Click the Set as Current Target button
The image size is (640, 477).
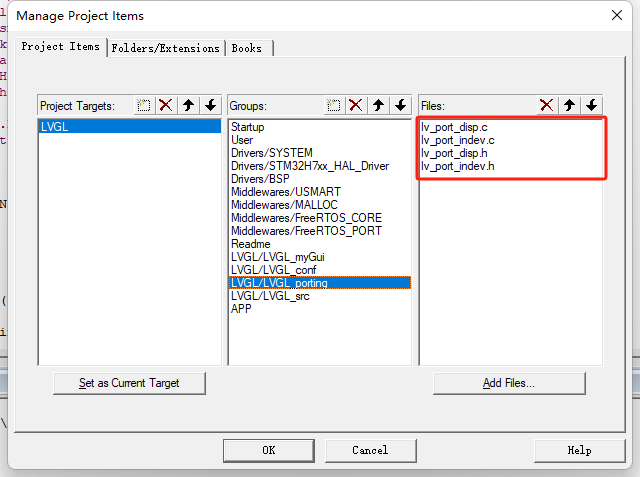[129, 383]
